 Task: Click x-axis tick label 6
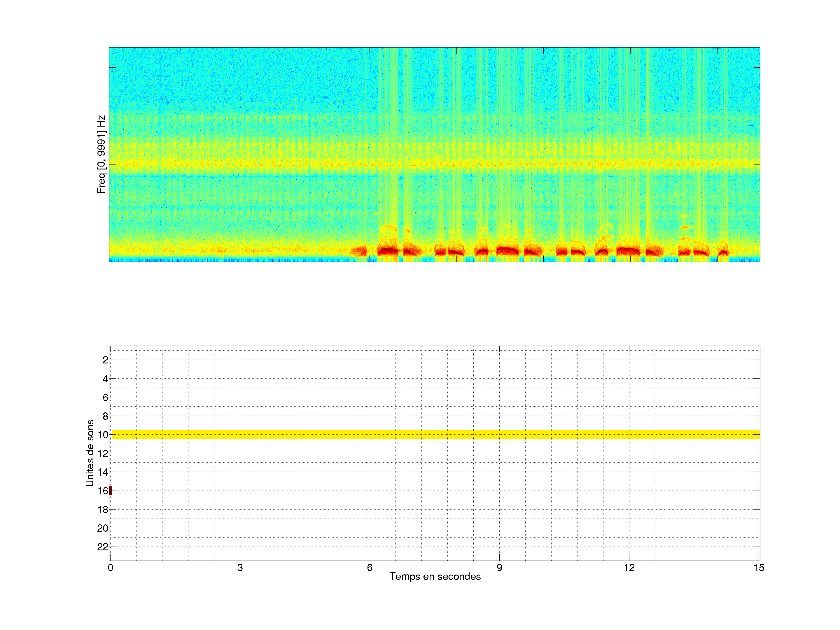370,568
